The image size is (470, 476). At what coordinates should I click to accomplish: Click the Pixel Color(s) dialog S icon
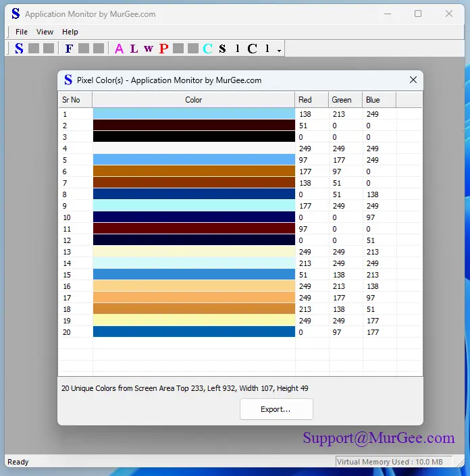[68, 80]
